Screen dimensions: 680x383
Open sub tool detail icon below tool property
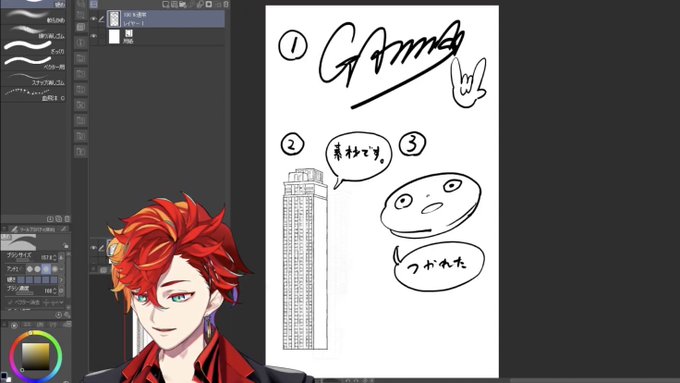tap(67, 315)
